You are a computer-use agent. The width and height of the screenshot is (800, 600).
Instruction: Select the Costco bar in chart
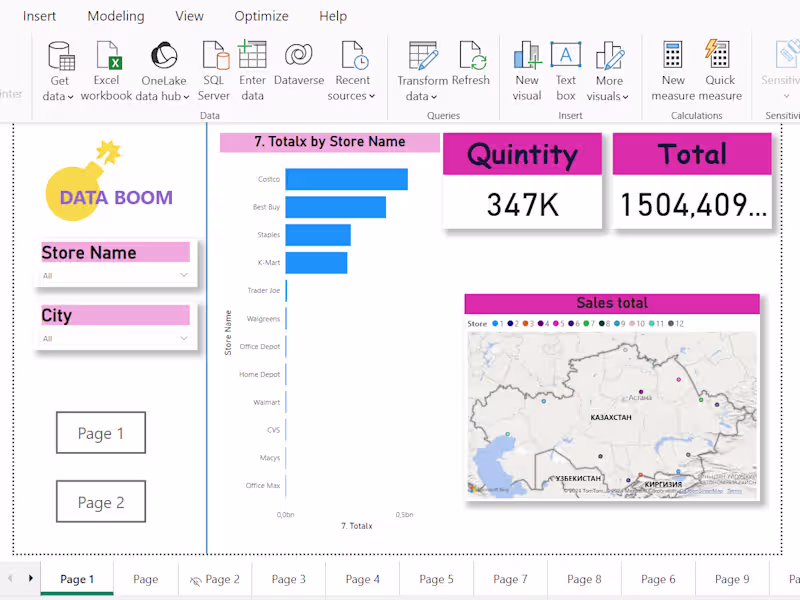(346, 179)
